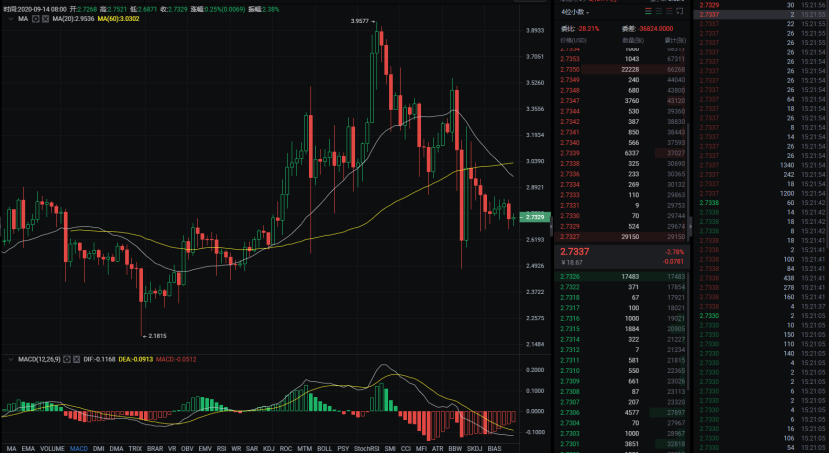Image resolution: width=829 pixels, height=454 pixels.
Task: Open MA indicator settings icon
Action: tap(36, 18)
